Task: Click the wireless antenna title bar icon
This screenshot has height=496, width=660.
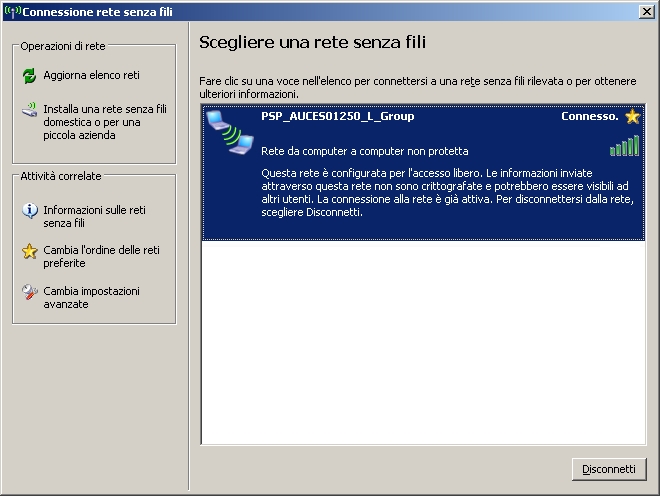Action: (13, 12)
